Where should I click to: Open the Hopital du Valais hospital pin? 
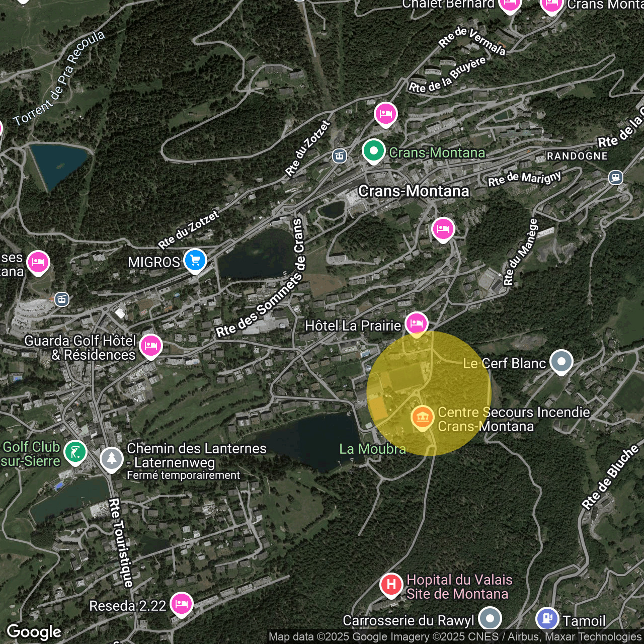(x=391, y=585)
